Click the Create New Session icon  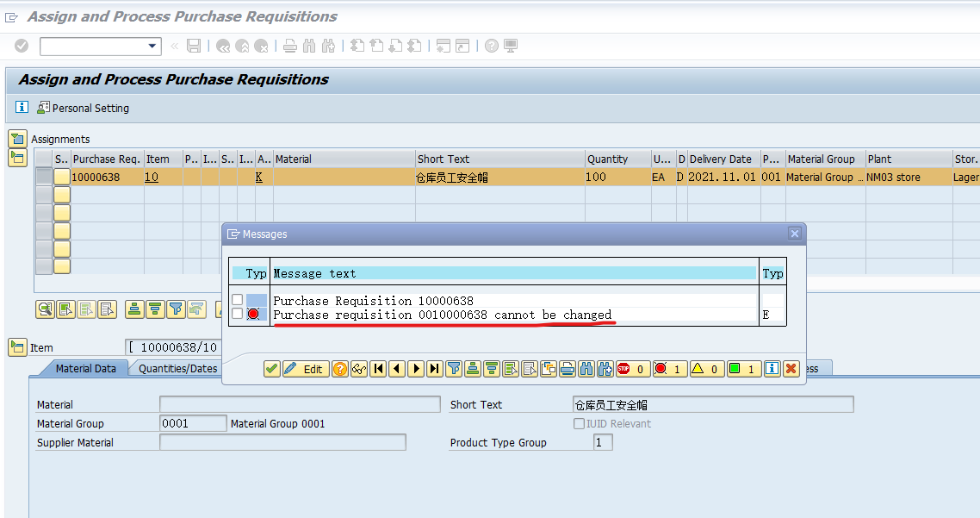443,46
